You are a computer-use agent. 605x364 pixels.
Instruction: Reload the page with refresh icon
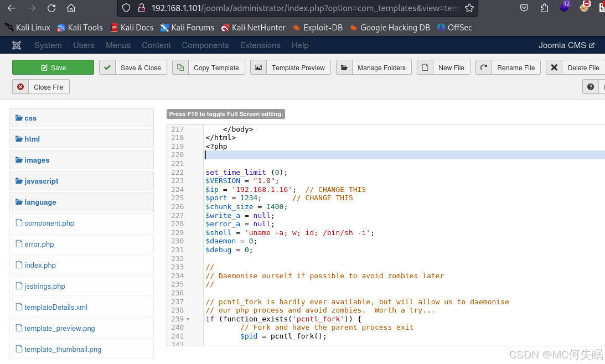(x=51, y=8)
